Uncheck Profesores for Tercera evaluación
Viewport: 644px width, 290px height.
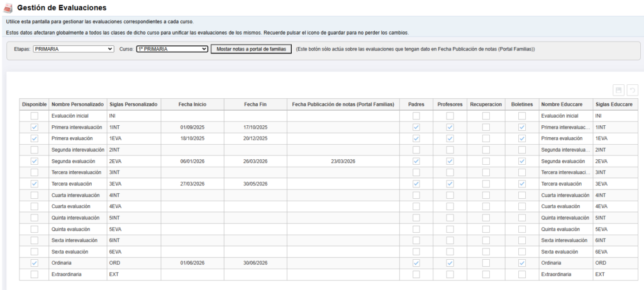[450, 184]
